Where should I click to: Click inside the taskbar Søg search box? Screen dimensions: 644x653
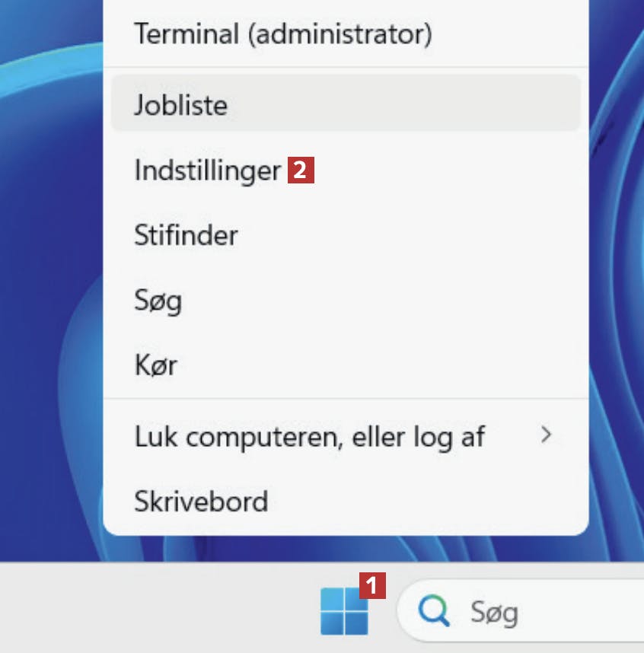(521, 611)
